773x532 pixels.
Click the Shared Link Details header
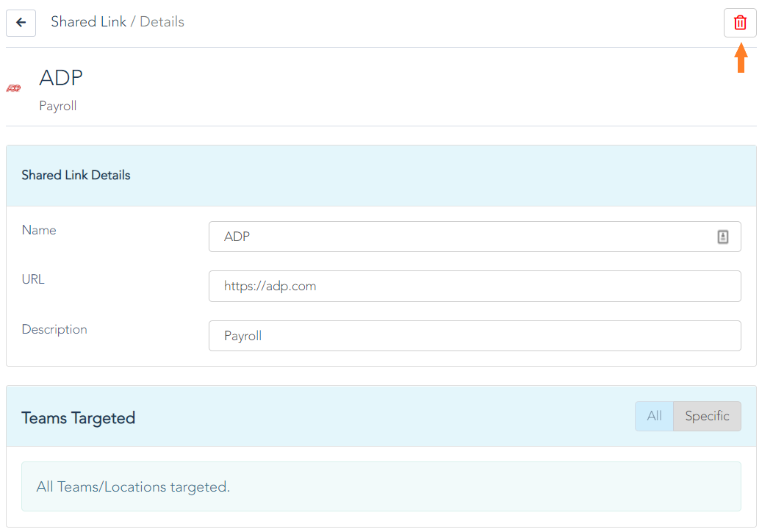[76, 175]
